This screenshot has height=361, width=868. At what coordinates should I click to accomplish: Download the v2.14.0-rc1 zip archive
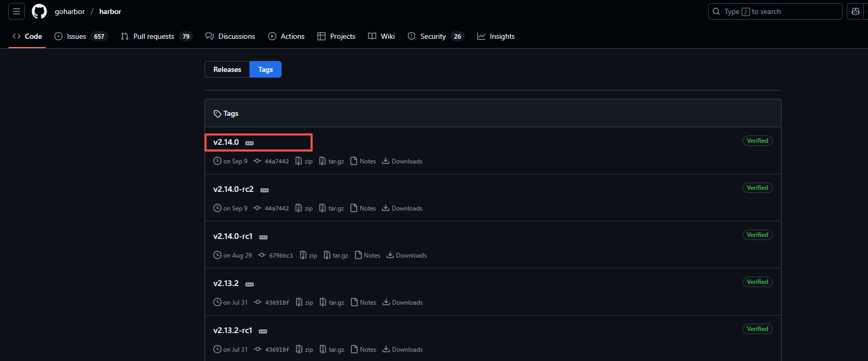308,255
